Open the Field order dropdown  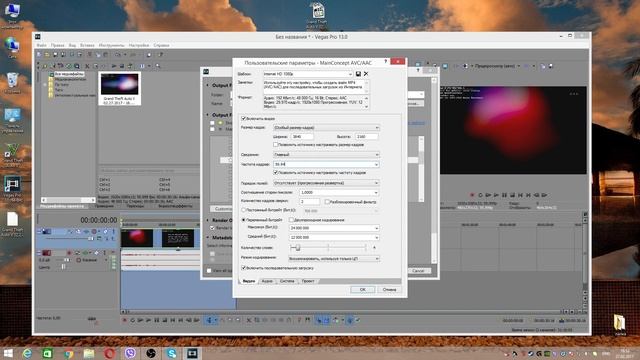pos(326,183)
